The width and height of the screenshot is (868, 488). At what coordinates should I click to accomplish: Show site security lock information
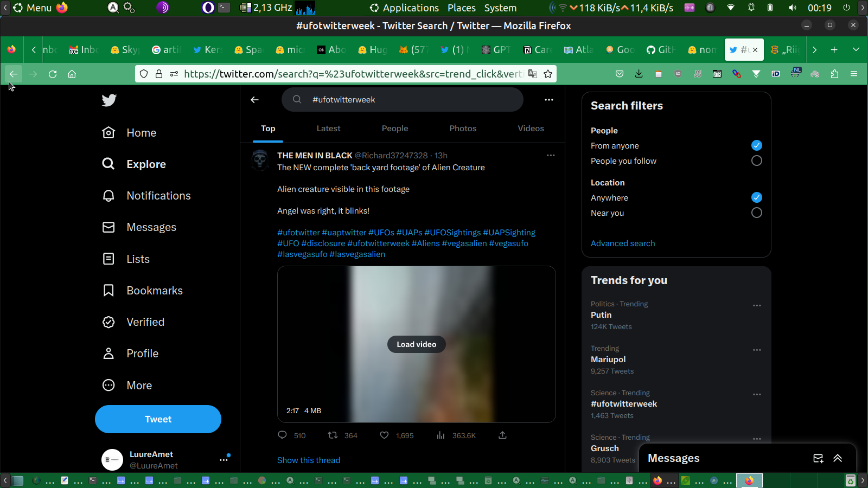click(159, 74)
